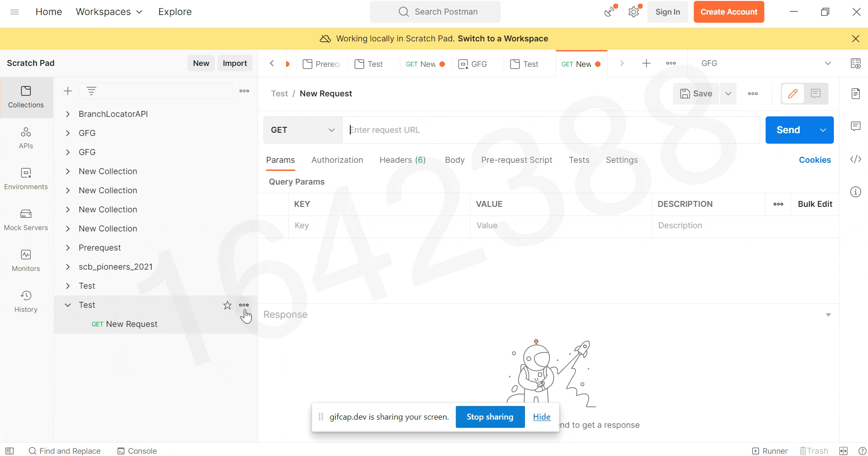Open the Mock Servers sidebar panel
Image resolution: width=868 pixels, height=456 pixels.
[26, 220]
